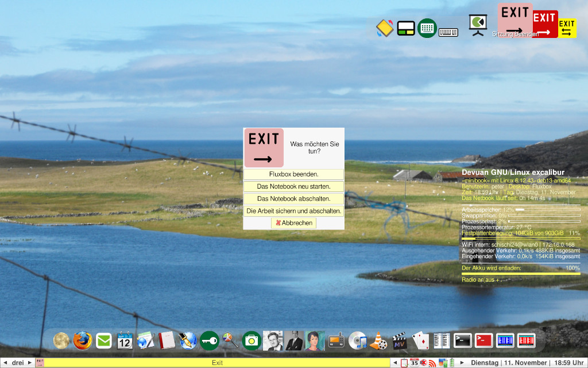Image resolution: width=588 pixels, height=368 pixels.
Task: Open a terminal from the dock
Action: tap(462, 340)
